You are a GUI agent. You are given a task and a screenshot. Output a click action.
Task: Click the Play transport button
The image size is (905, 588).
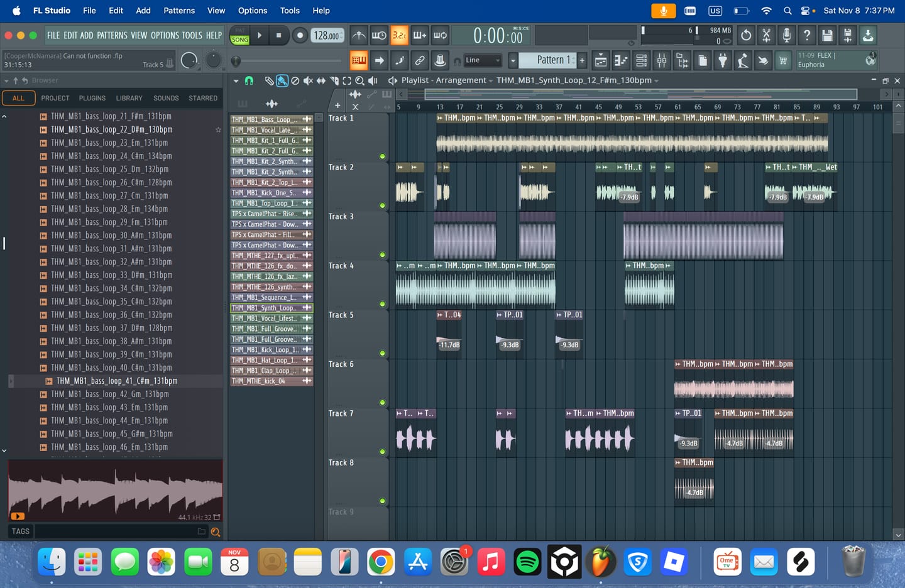[x=259, y=35]
